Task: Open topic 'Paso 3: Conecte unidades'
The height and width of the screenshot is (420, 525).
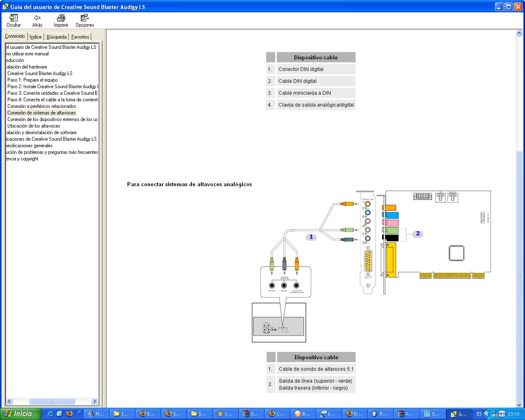Action: point(52,93)
